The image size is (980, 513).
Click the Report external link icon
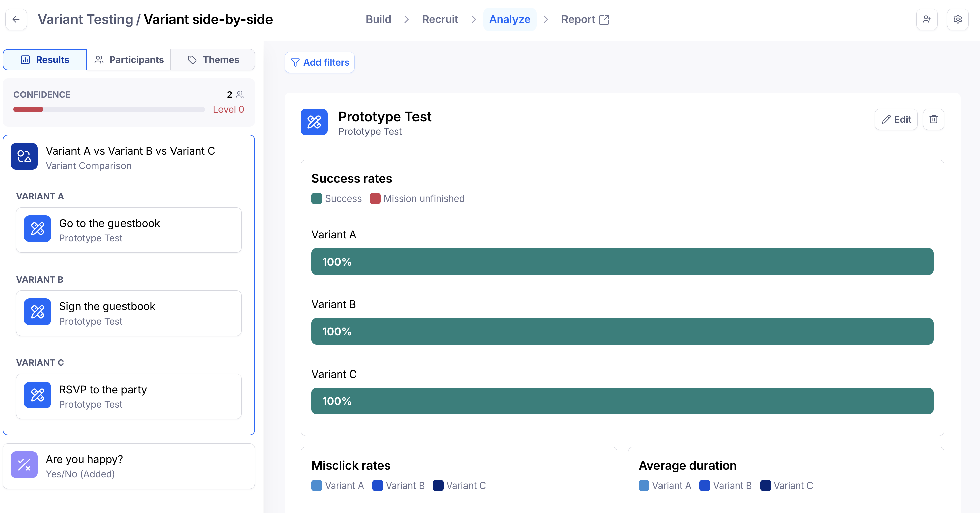pyautogui.click(x=604, y=20)
